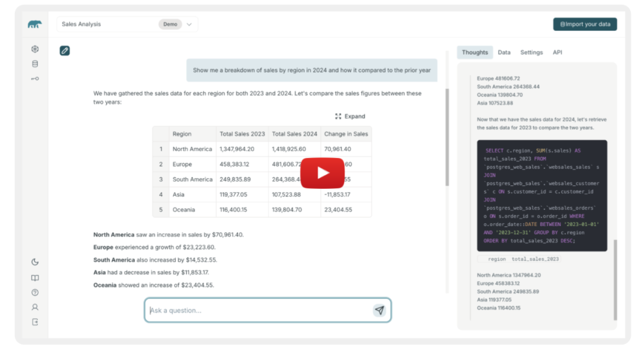Click the user question message bubble
This screenshot has height=357, width=644.
[312, 70]
